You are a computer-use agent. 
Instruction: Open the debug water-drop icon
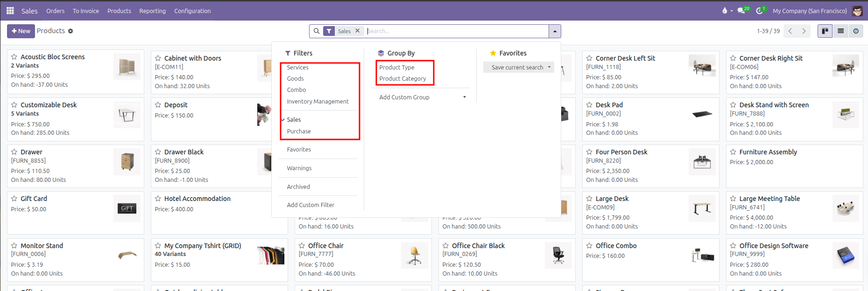coord(725,10)
